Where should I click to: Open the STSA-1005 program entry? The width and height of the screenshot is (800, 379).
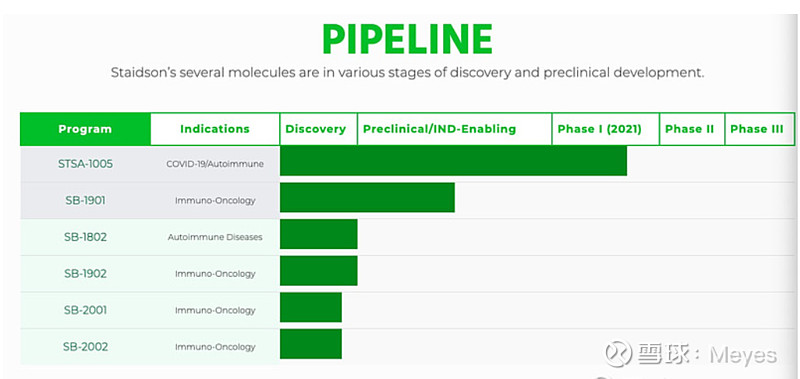click(x=85, y=164)
